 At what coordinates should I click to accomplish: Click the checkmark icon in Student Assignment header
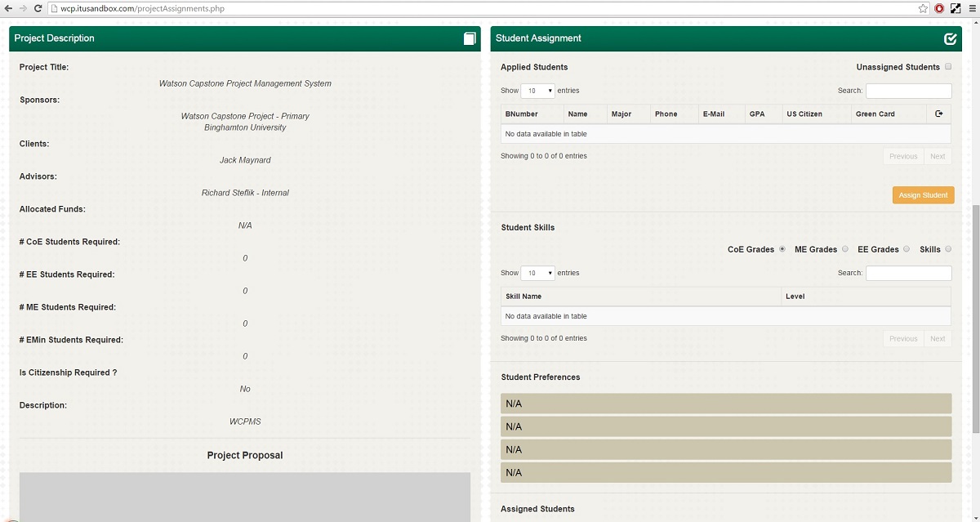[x=950, y=38]
